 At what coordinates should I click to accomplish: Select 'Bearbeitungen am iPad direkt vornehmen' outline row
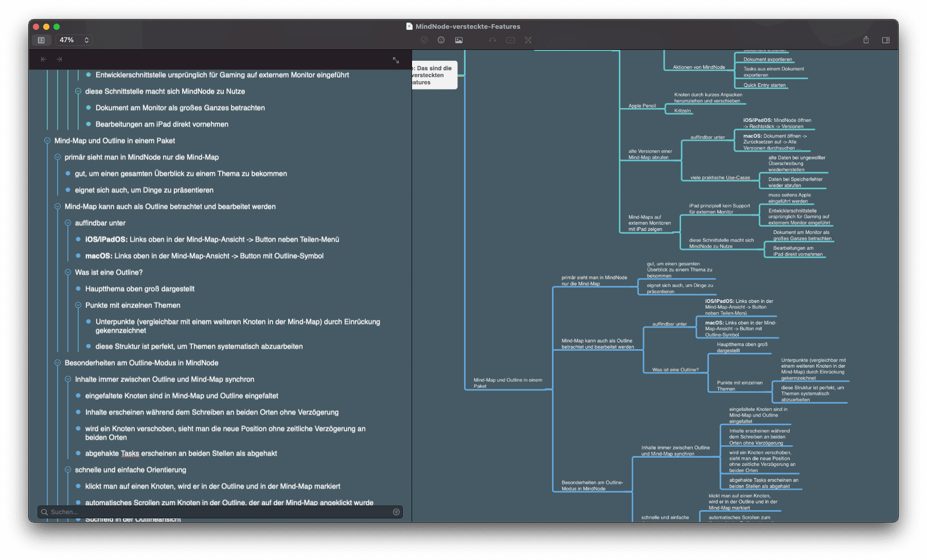point(162,124)
